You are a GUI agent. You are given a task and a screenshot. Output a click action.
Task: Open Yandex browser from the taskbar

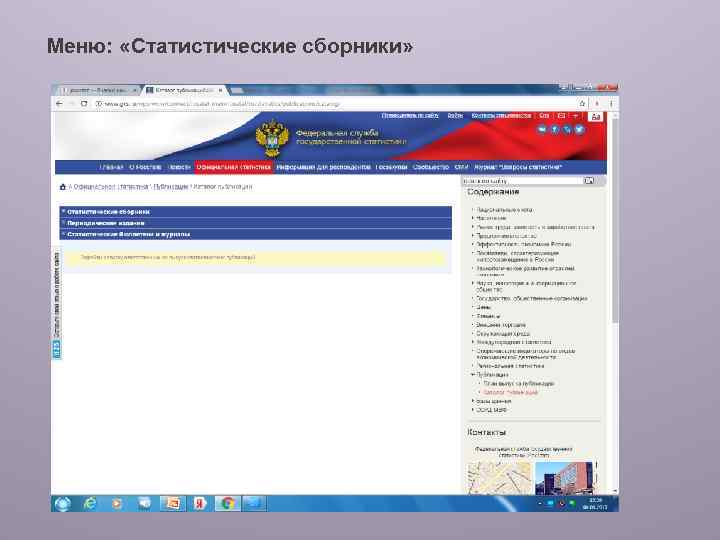[x=200, y=504]
